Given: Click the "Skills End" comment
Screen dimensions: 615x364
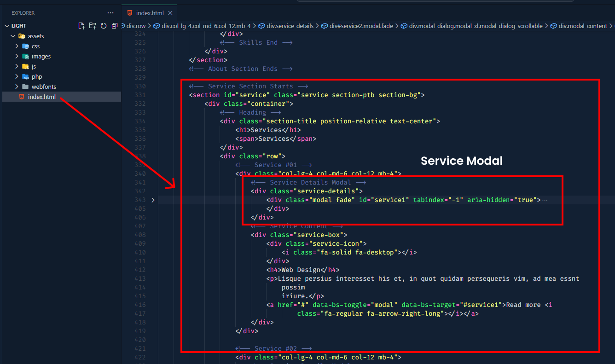Looking at the screenshot, I should (x=256, y=42).
